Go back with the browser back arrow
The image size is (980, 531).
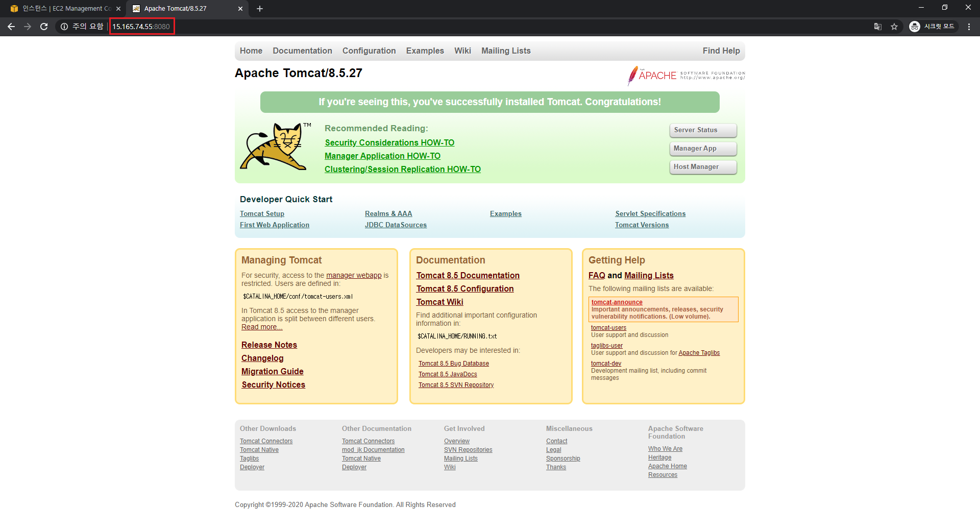point(11,27)
